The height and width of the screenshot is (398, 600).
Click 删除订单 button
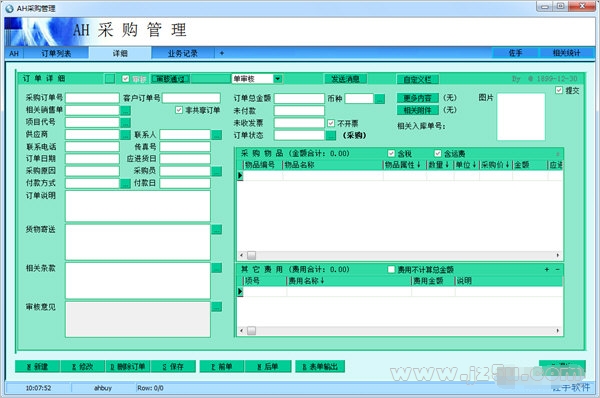click(x=128, y=366)
